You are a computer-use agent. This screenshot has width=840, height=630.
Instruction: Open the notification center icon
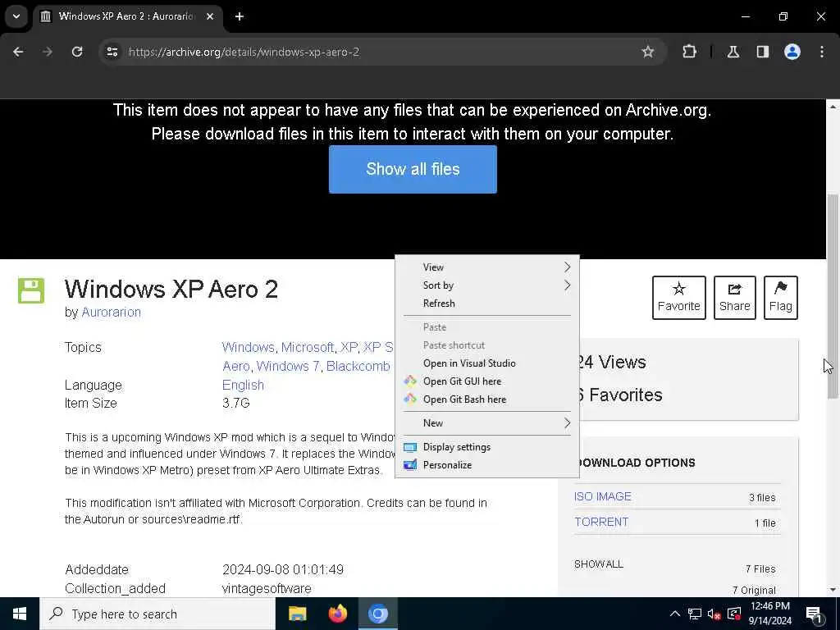814,614
